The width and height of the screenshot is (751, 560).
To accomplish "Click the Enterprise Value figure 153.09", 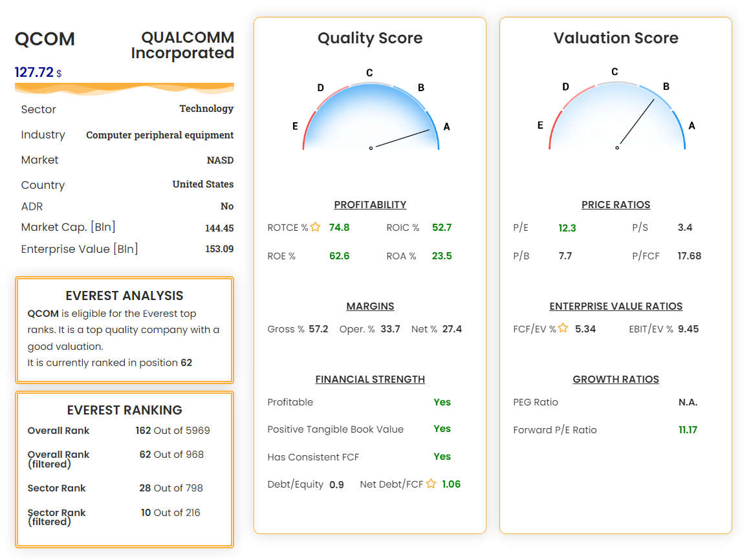I will pos(219,249).
